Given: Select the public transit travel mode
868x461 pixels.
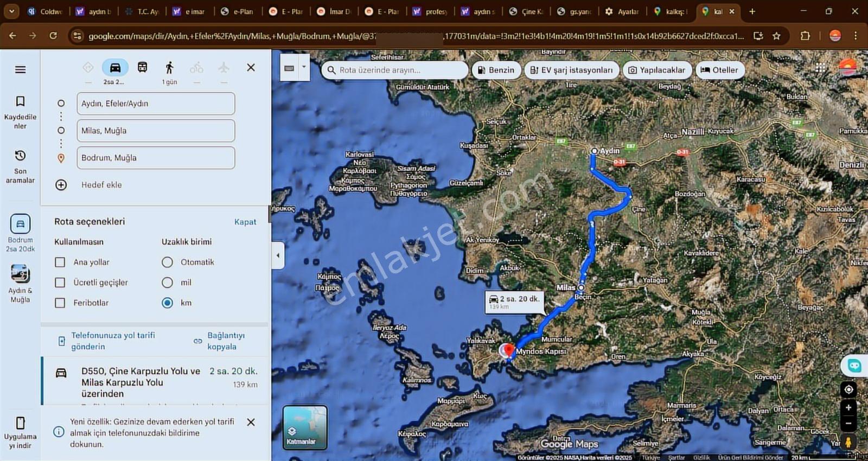Looking at the screenshot, I should tap(142, 67).
